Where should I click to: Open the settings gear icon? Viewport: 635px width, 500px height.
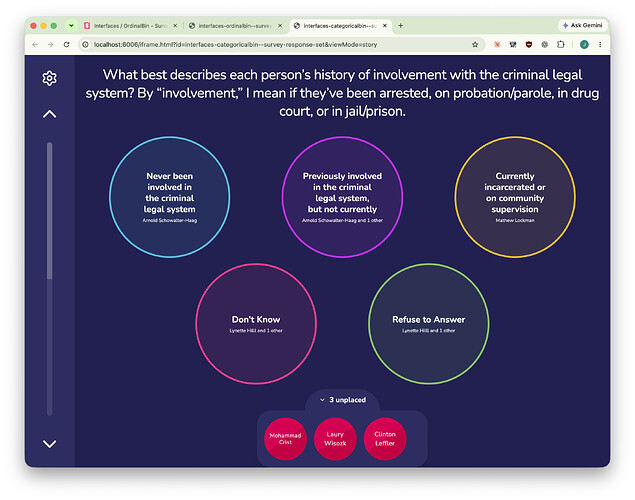[49, 78]
